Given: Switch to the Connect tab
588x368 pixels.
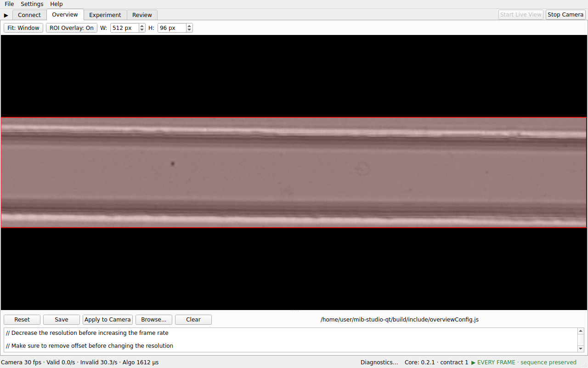Looking at the screenshot, I should coord(29,15).
